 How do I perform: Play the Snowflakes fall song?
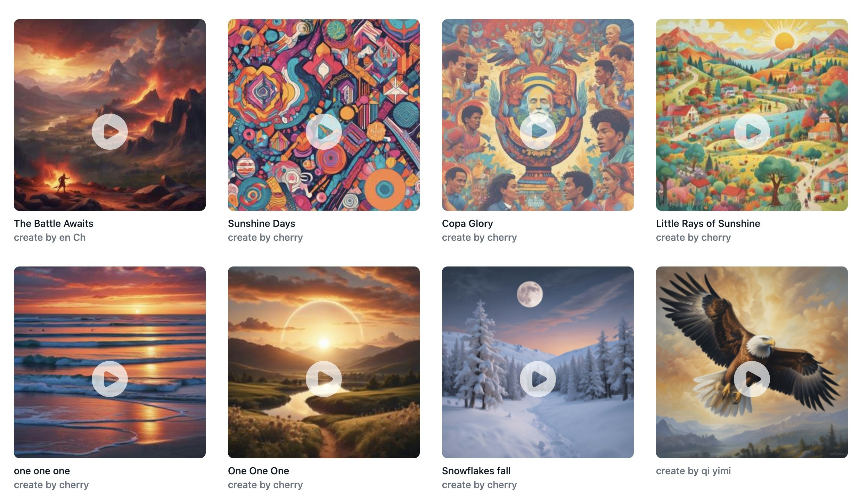538,379
